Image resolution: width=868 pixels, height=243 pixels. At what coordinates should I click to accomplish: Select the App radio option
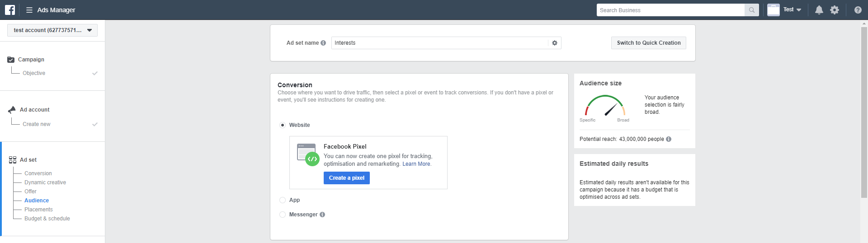click(x=283, y=200)
